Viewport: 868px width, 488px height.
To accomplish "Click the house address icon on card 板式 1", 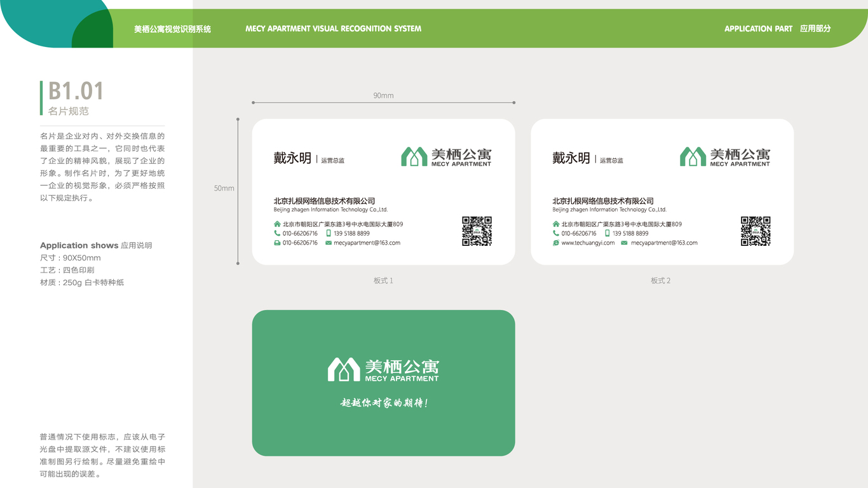I will point(277,224).
